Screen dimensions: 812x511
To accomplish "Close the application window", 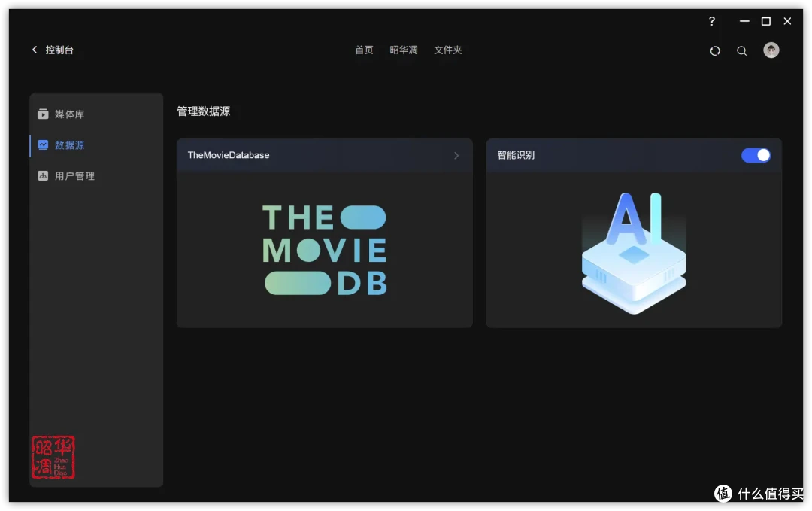I will [787, 21].
